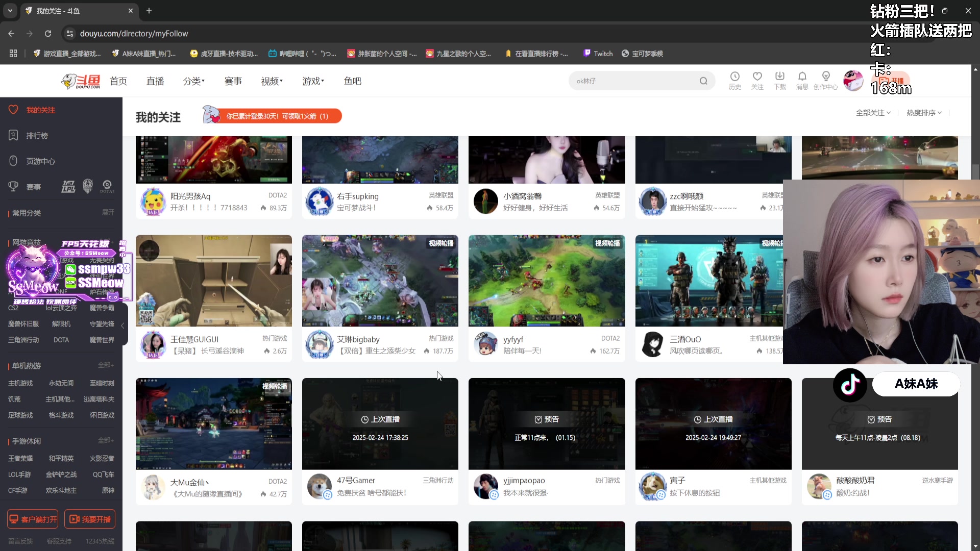Expand 单机热游 全部 link
Screen dimensions: 980x551
106,365
